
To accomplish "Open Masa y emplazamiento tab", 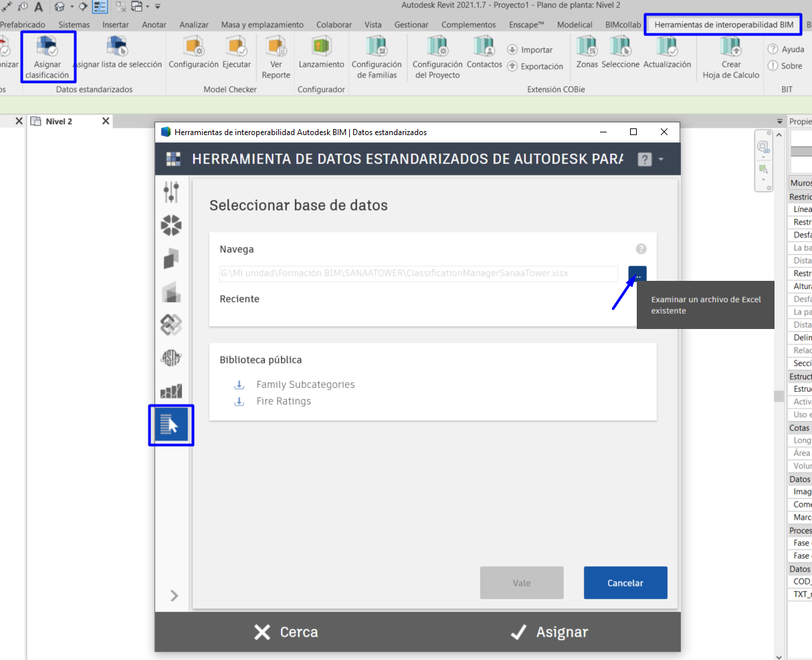I will [262, 25].
